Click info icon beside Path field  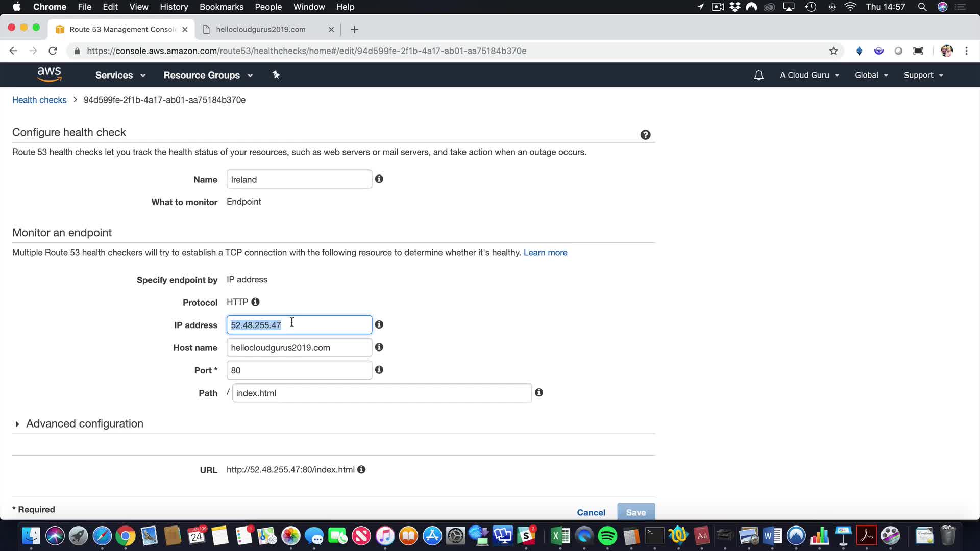[538, 392]
